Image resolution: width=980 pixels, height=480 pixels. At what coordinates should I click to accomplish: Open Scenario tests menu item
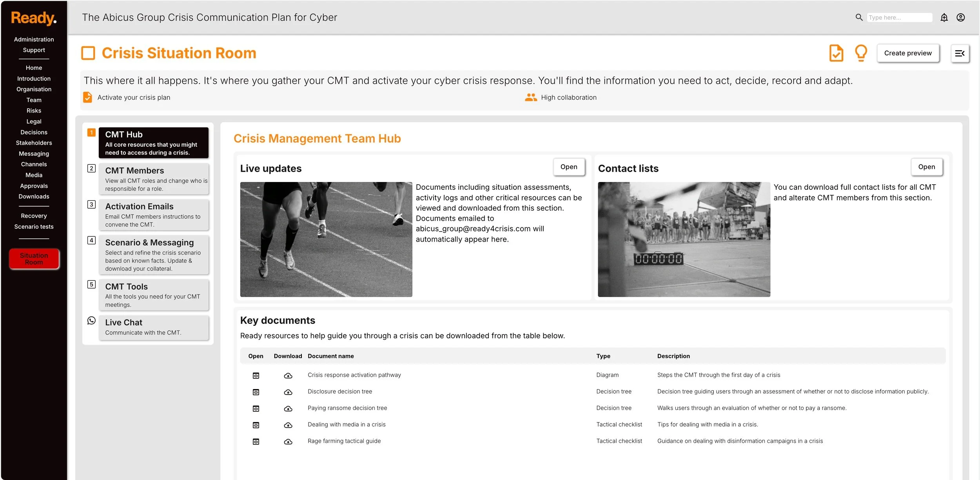pos(34,227)
